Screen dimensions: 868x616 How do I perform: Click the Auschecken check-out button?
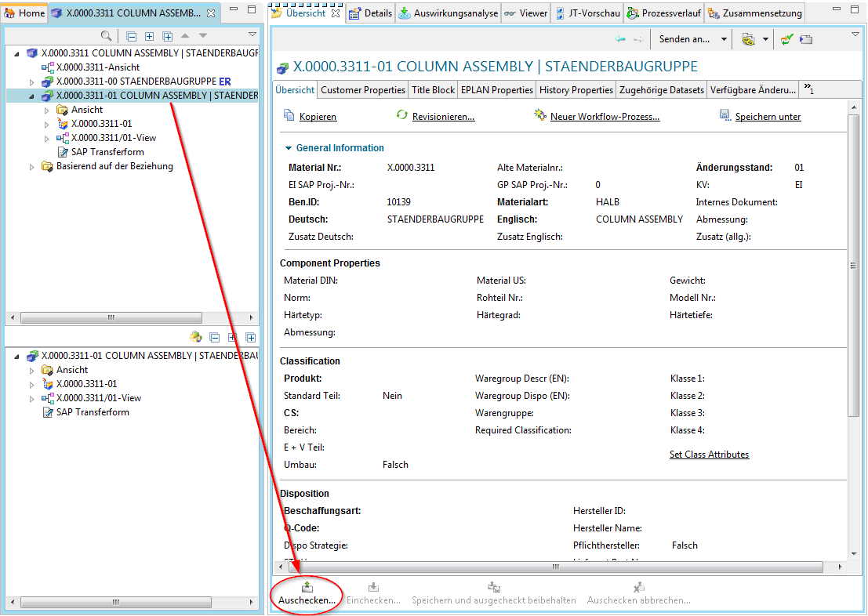307,593
